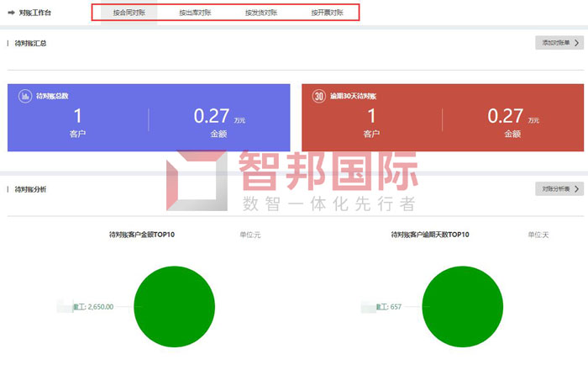The height and width of the screenshot is (370, 588).
Task: Select the 按开票对账 tab
Action: click(327, 13)
